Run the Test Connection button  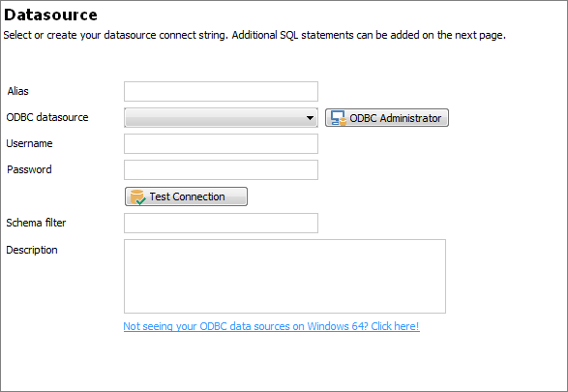coord(186,196)
